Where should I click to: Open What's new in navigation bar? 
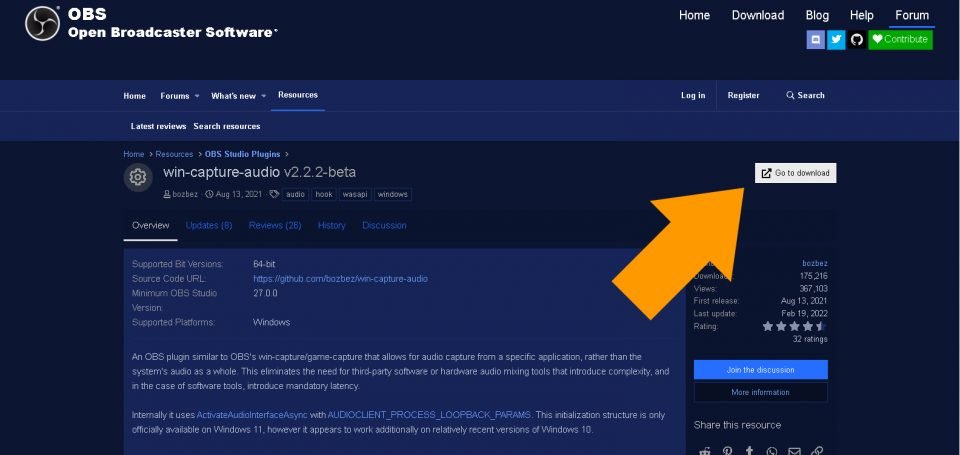[233, 96]
